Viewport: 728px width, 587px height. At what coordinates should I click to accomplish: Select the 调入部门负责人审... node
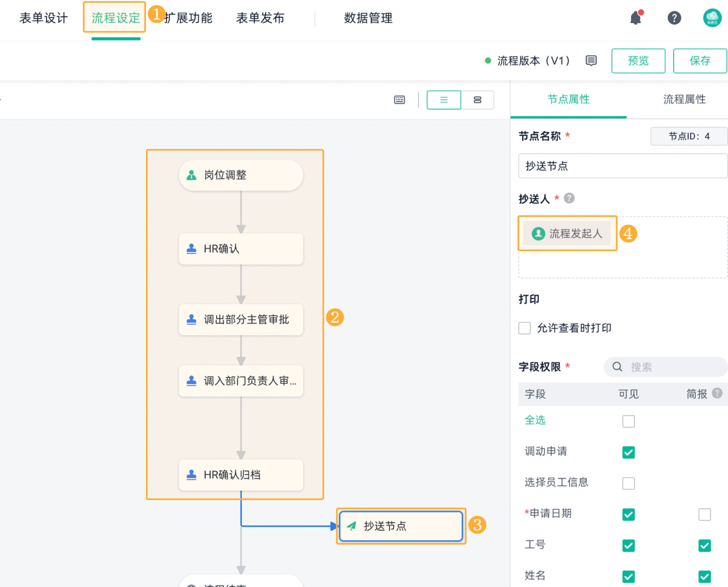(241, 381)
